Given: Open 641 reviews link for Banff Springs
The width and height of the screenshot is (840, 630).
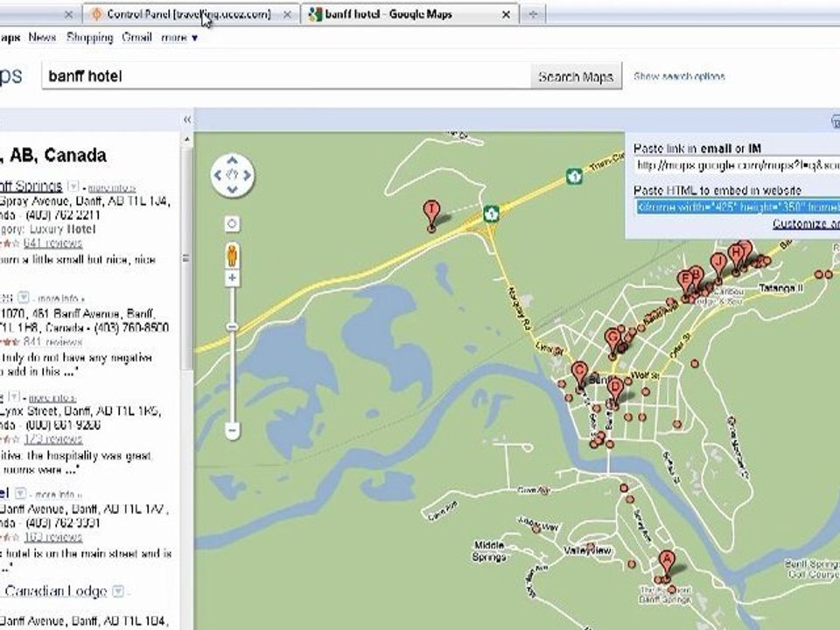Looking at the screenshot, I should click(52, 243).
